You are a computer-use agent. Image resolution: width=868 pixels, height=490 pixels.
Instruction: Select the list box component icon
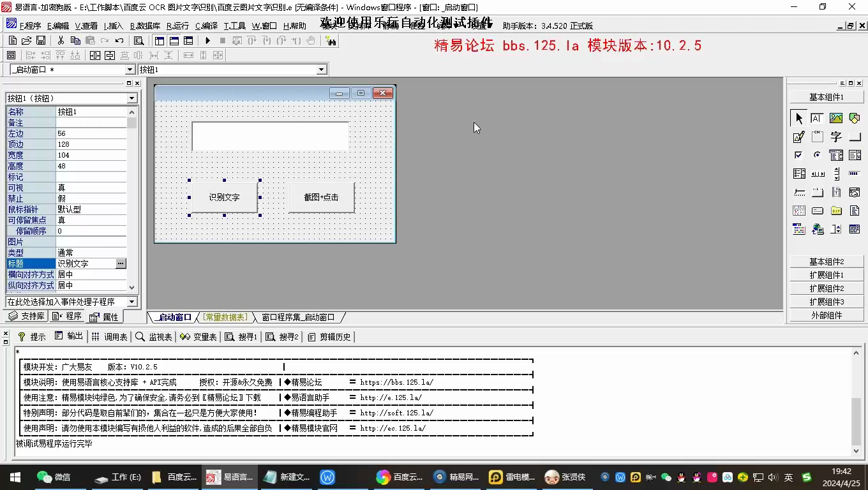tap(855, 155)
